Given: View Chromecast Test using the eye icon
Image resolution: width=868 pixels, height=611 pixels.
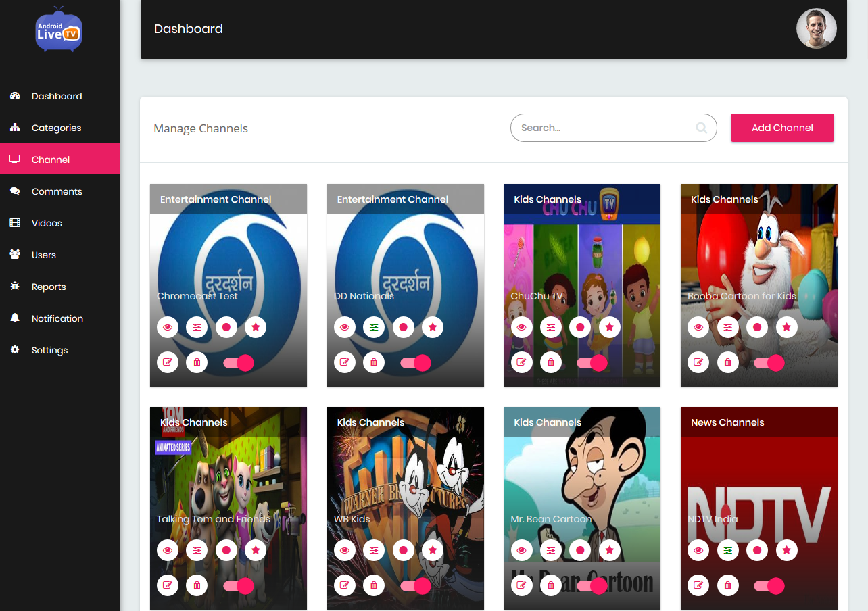Looking at the screenshot, I should point(168,327).
